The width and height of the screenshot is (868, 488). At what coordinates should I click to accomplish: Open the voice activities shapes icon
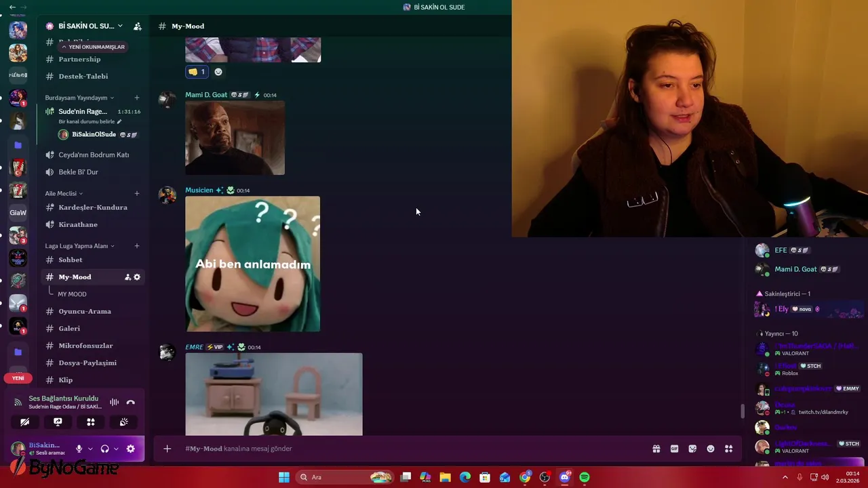91,422
